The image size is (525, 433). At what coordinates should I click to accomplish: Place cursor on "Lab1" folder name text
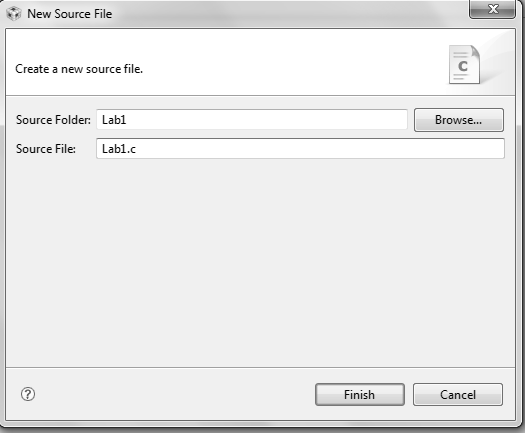click(114, 120)
